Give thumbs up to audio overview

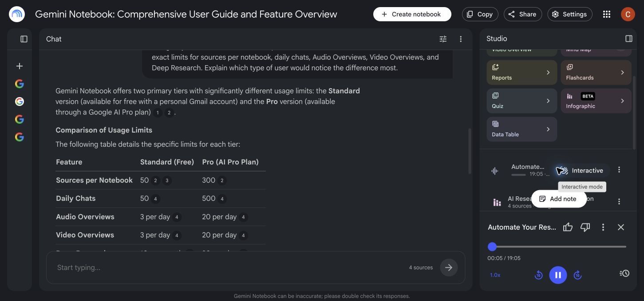568,227
